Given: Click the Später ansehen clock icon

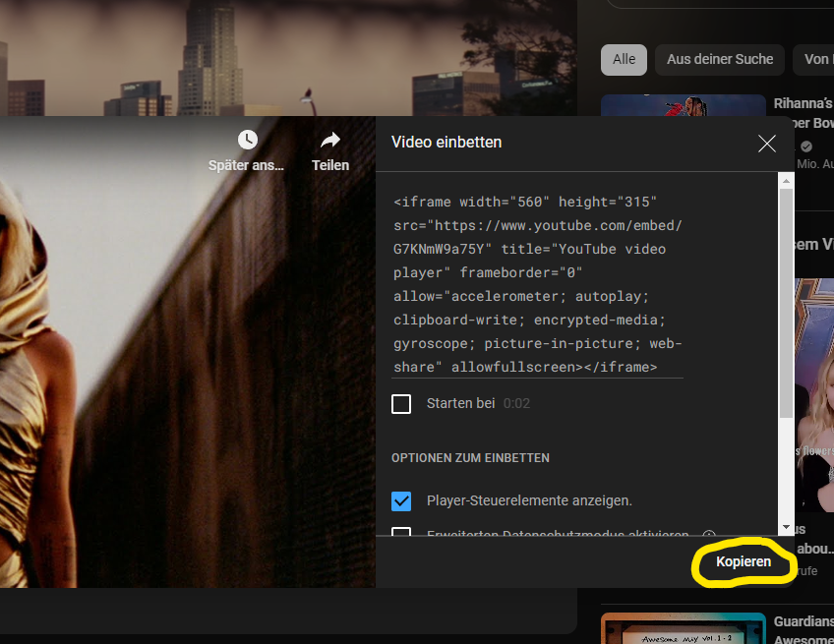Looking at the screenshot, I should pyautogui.click(x=247, y=141).
